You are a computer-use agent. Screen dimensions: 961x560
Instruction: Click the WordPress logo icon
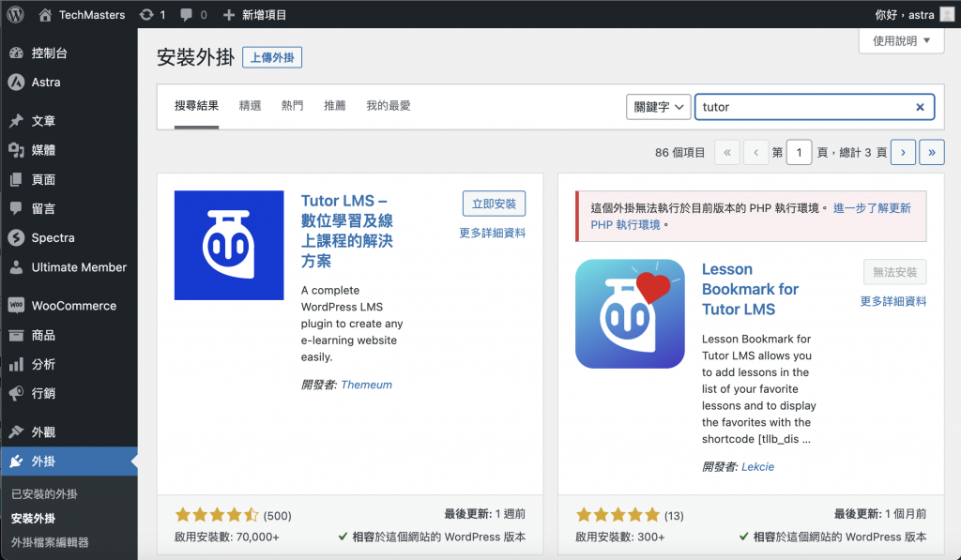click(15, 14)
